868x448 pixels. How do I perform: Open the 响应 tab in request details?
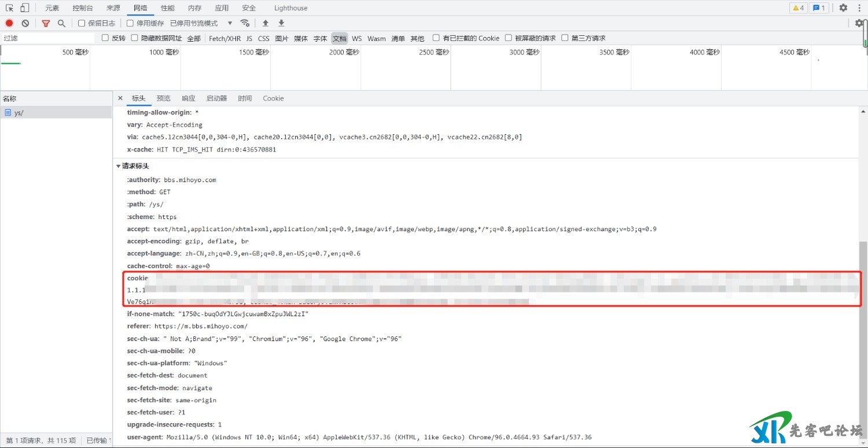tap(189, 98)
